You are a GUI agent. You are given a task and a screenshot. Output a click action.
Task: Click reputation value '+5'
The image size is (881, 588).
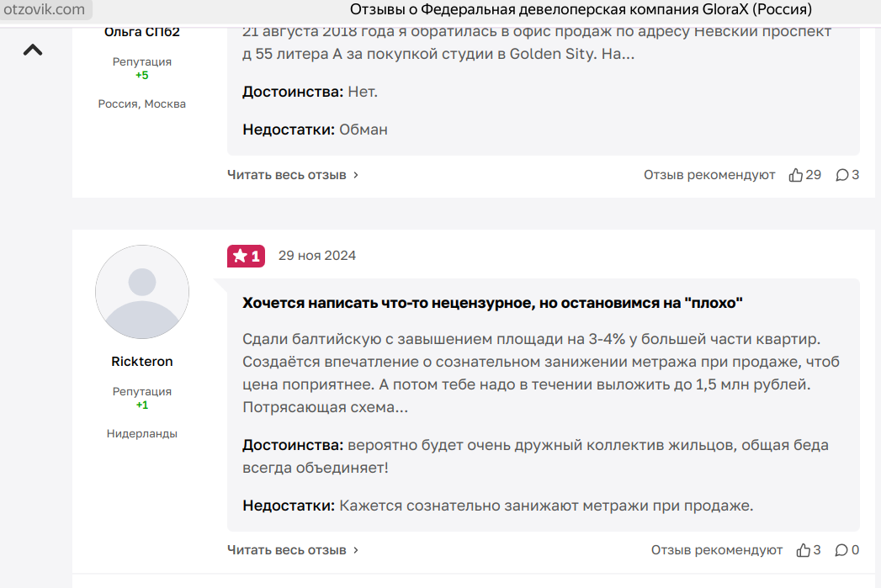142,75
